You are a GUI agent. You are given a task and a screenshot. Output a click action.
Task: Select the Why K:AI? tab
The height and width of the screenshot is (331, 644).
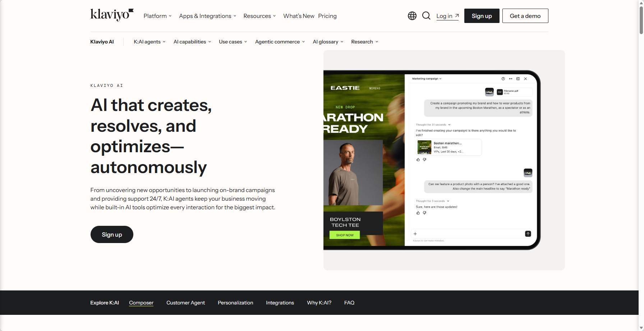[319, 303]
